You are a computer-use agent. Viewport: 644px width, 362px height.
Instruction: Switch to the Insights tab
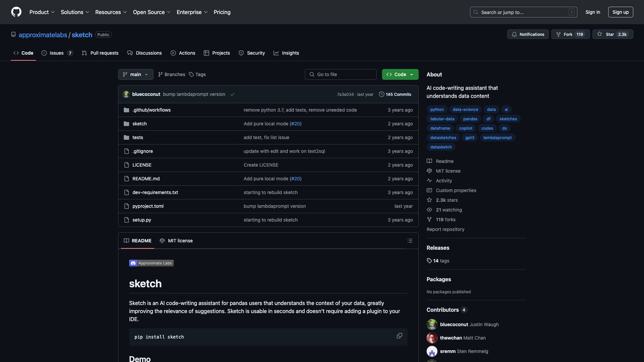tap(286, 53)
